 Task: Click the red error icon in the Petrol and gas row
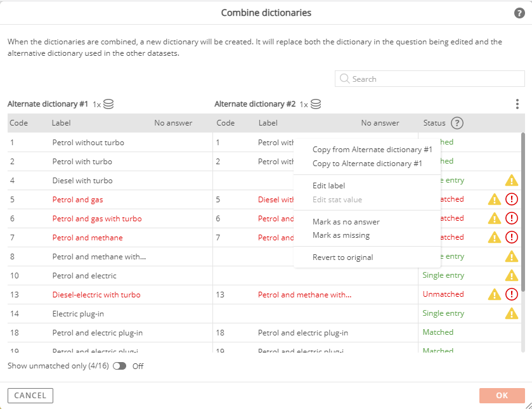click(x=511, y=199)
